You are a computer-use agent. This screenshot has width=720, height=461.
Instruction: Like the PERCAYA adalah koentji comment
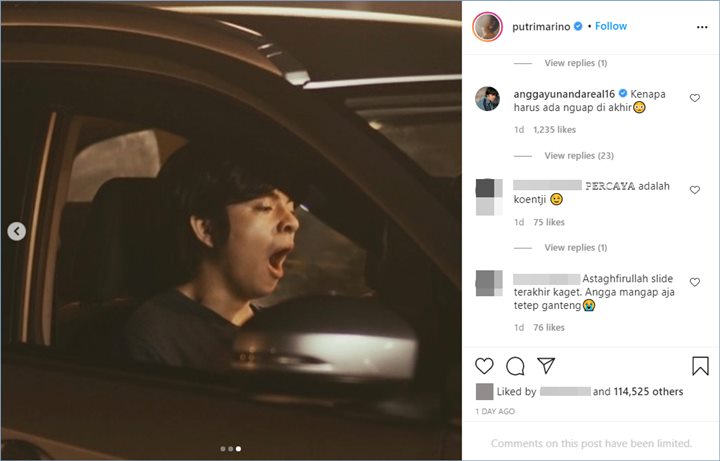point(694,189)
